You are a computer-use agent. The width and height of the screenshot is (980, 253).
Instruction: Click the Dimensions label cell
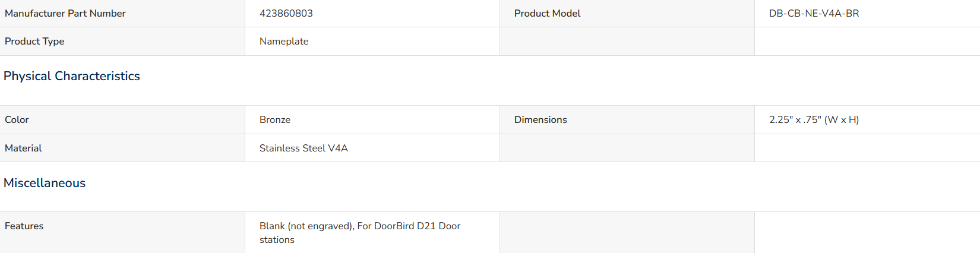click(x=627, y=119)
